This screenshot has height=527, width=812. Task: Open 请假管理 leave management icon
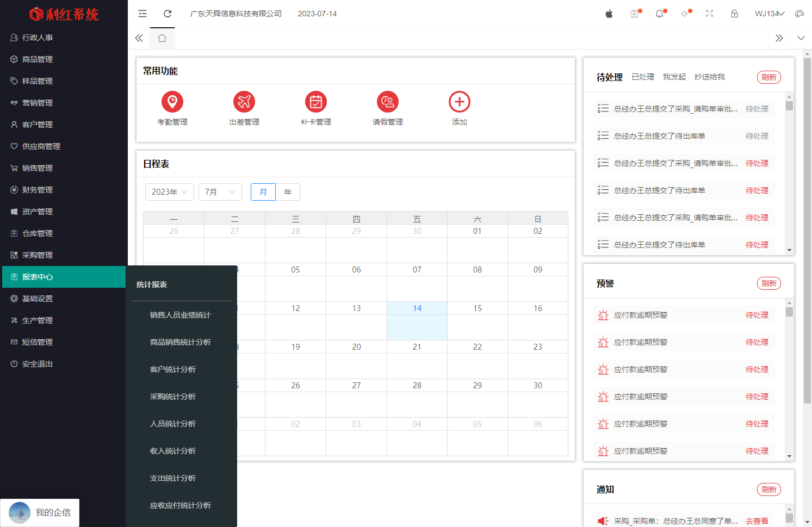(387, 102)
